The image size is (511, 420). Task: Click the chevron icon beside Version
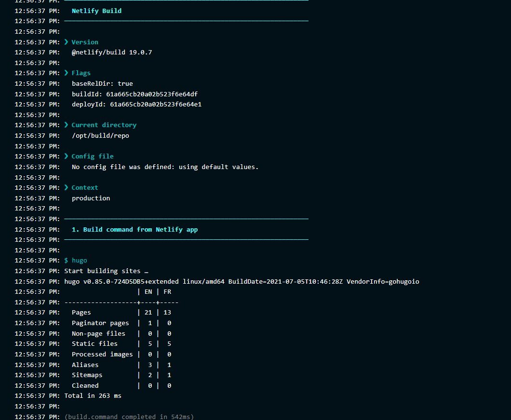tap(66, 42)
